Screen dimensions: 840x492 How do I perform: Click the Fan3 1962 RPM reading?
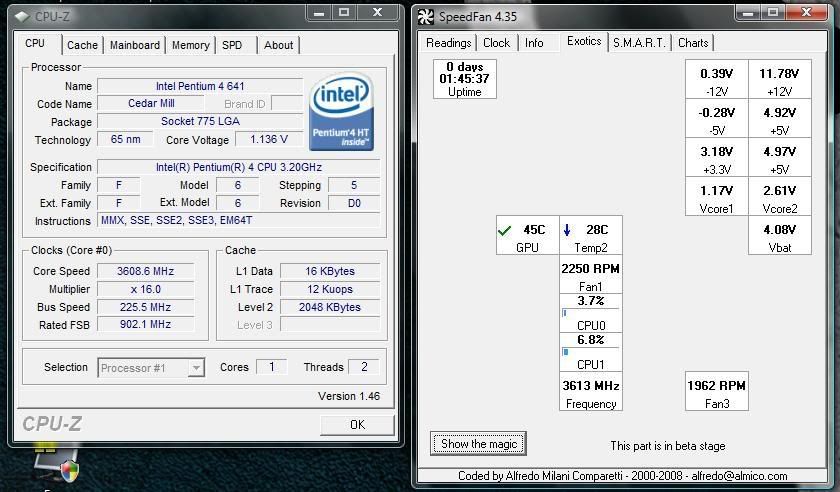point(717,391)
